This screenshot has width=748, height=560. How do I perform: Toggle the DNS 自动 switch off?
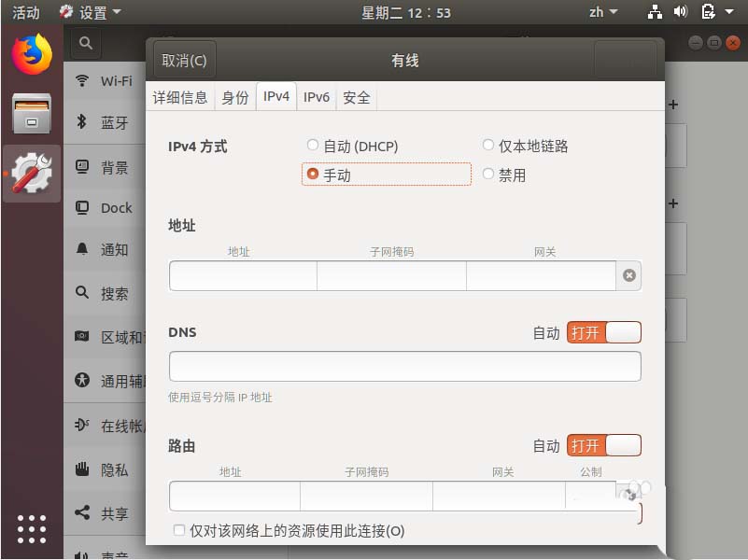[603, 332]
